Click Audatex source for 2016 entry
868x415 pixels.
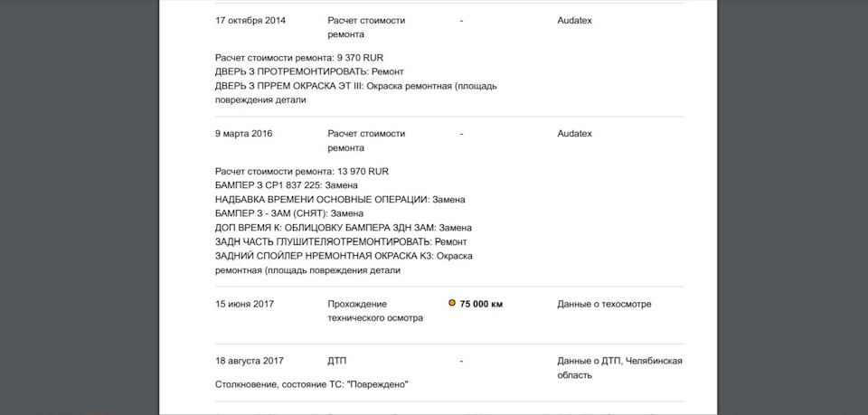coord(575,134)
